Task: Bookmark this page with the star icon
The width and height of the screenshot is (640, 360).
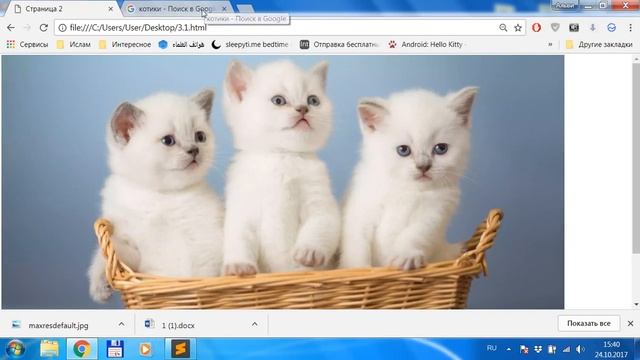Action: (x=518, y=28)
